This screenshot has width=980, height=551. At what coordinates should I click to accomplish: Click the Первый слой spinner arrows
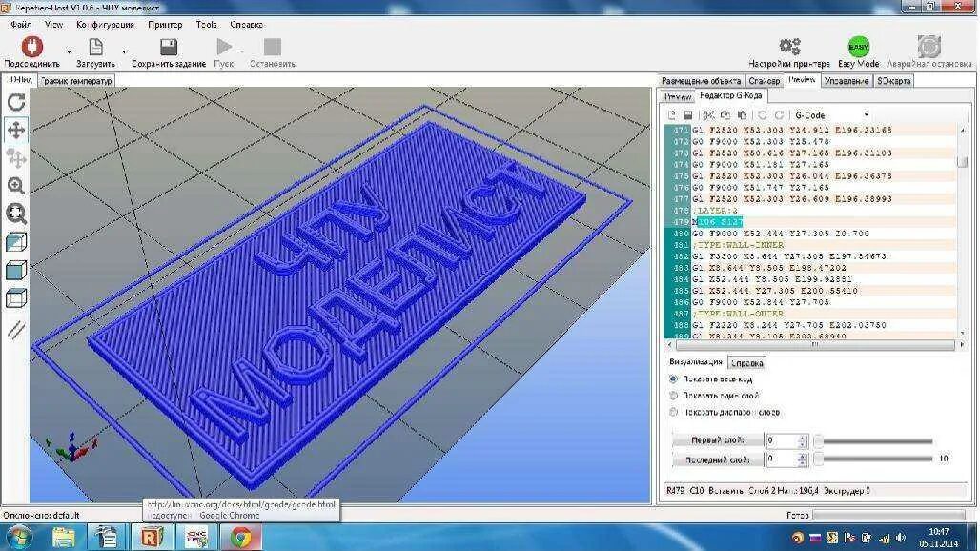[x=803, y=441]
